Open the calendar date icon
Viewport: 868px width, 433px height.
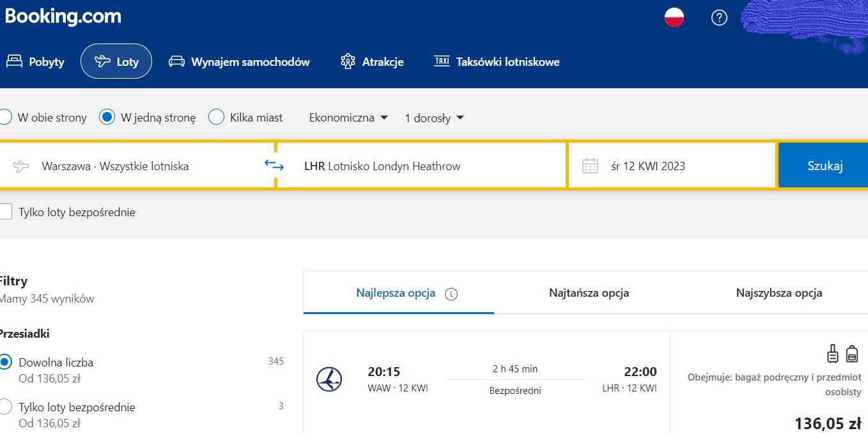(x=590, y=166)
